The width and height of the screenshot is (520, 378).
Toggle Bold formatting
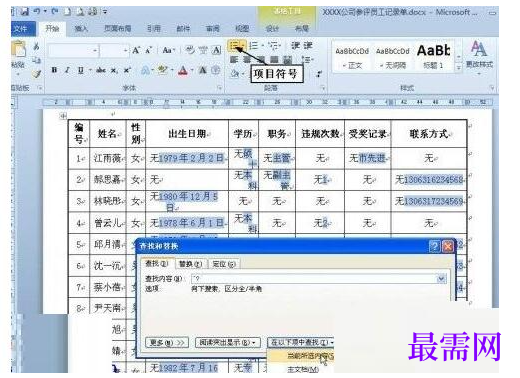[x=54, y=70]
